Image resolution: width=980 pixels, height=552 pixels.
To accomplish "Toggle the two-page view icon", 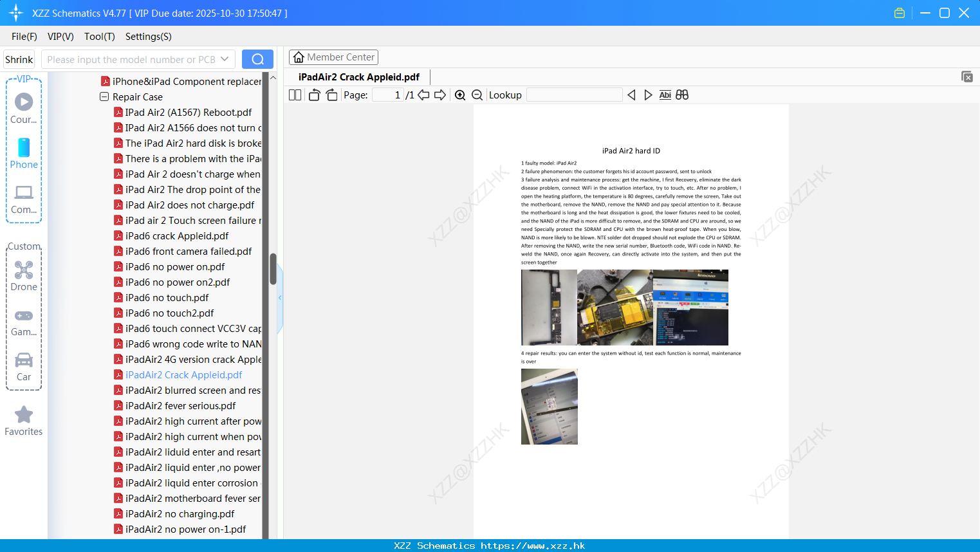I will pos(295,95).
